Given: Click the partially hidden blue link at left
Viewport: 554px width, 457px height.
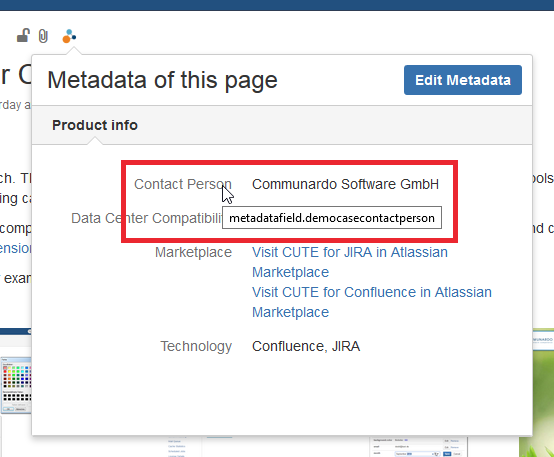Looking at the screenshot, I should [x=16, y=248].
